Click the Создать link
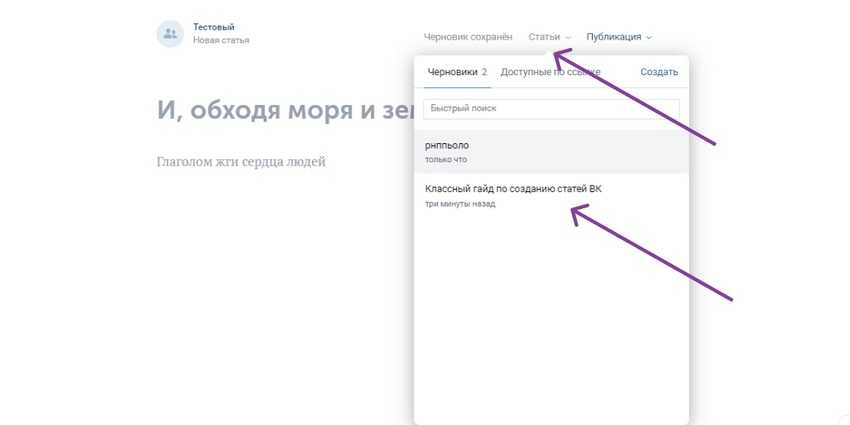The image size is (850, 425). [x=659, y=72]
